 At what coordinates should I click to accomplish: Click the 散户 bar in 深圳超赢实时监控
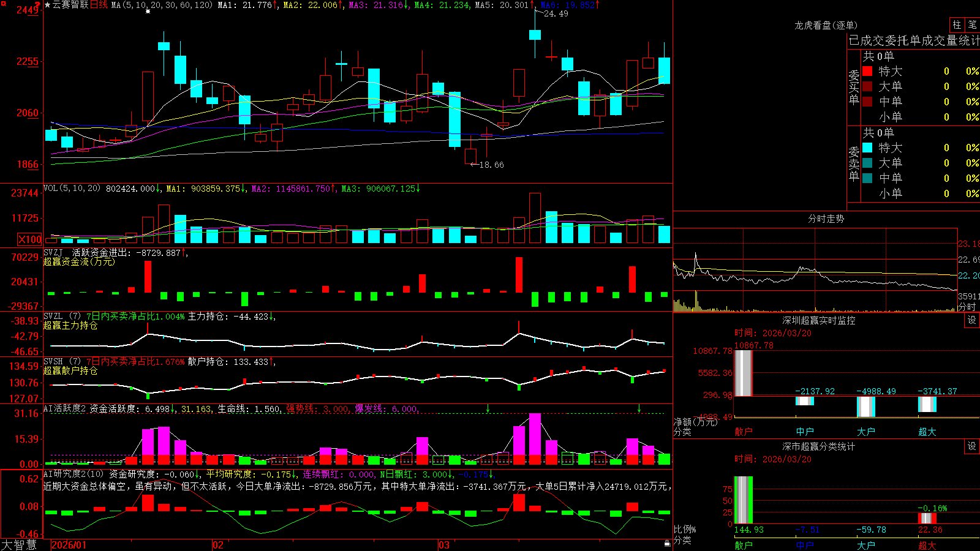[x=743, y=373]
